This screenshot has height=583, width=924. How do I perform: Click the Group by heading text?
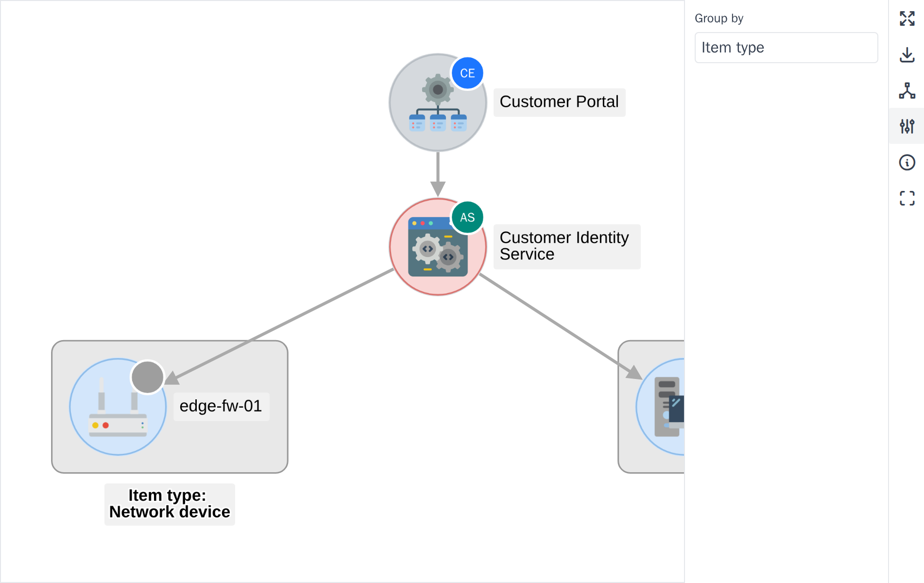tap(719, 18)
